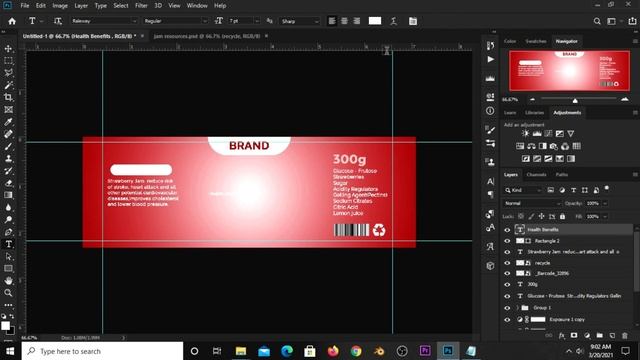Select the Magic Wand tool
This screenshot has height=360, width=640.
(x=8, y=85)
